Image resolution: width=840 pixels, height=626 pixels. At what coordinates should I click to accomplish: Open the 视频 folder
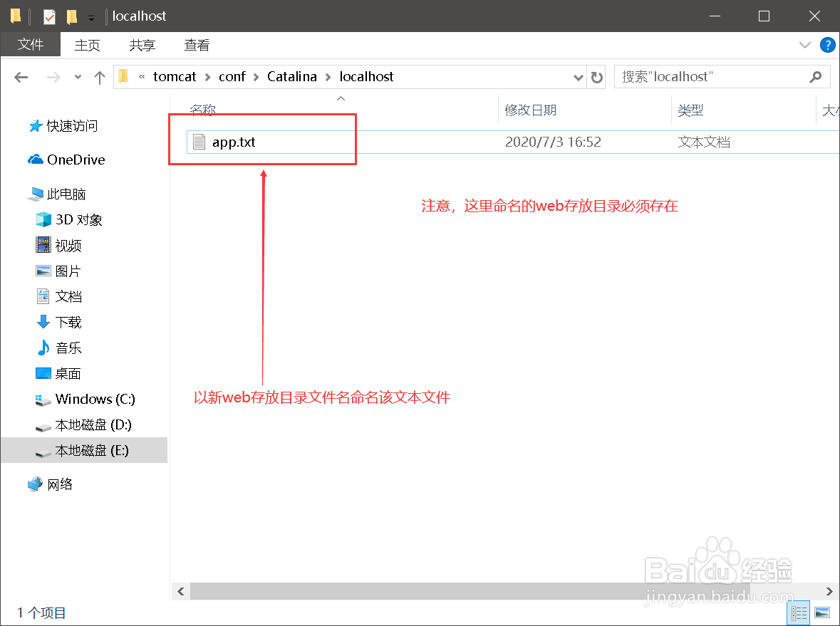[x=68, y=245]
